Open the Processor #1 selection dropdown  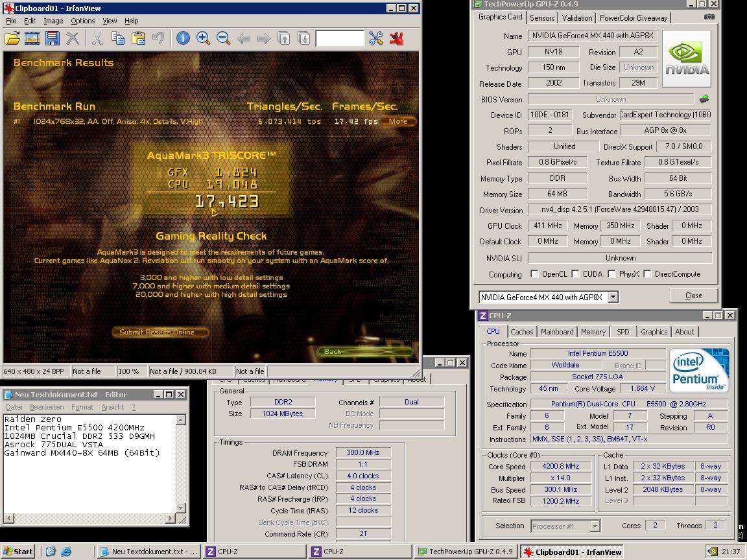pos(595,526)
